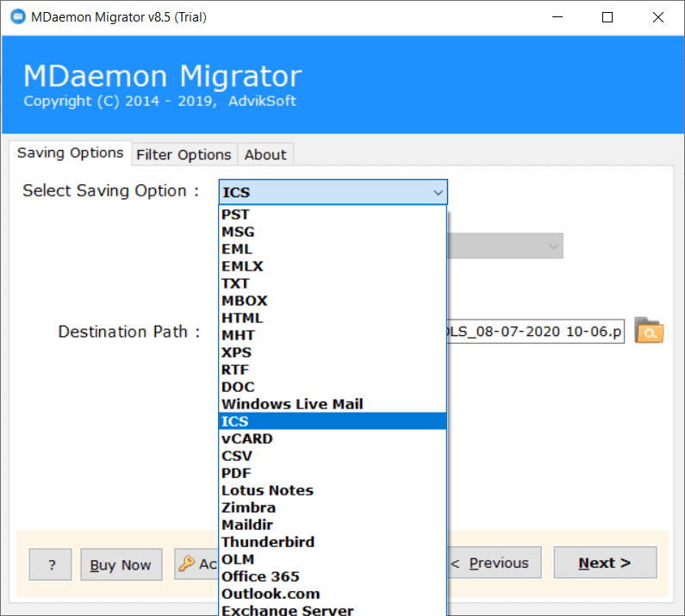Click the Buy Now button

(x=121, y=564)
